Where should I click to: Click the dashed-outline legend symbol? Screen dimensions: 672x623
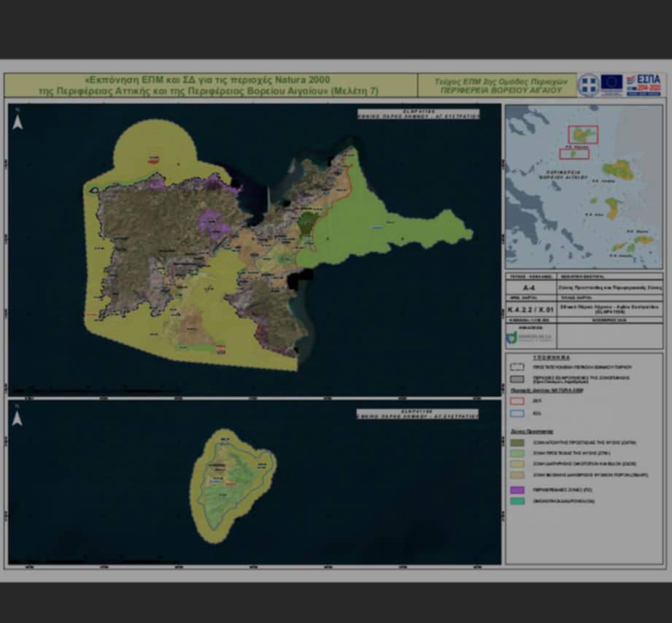click(x=518, y=368)
